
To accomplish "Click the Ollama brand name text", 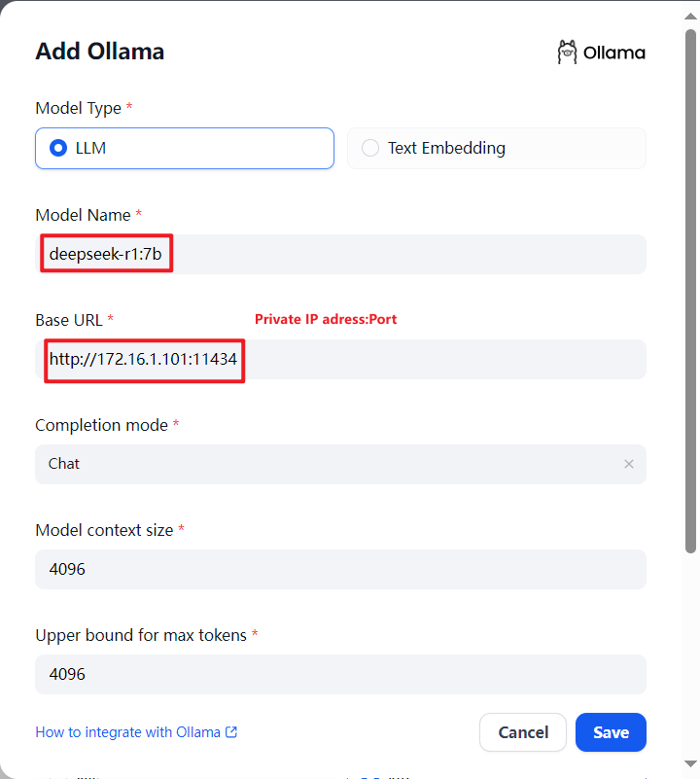I will (614, 53).
